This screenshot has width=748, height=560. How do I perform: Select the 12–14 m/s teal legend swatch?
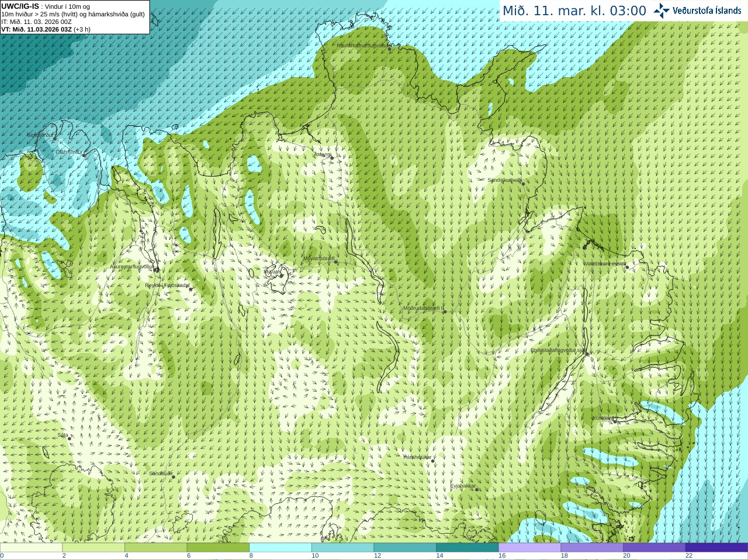coord(405,548)
